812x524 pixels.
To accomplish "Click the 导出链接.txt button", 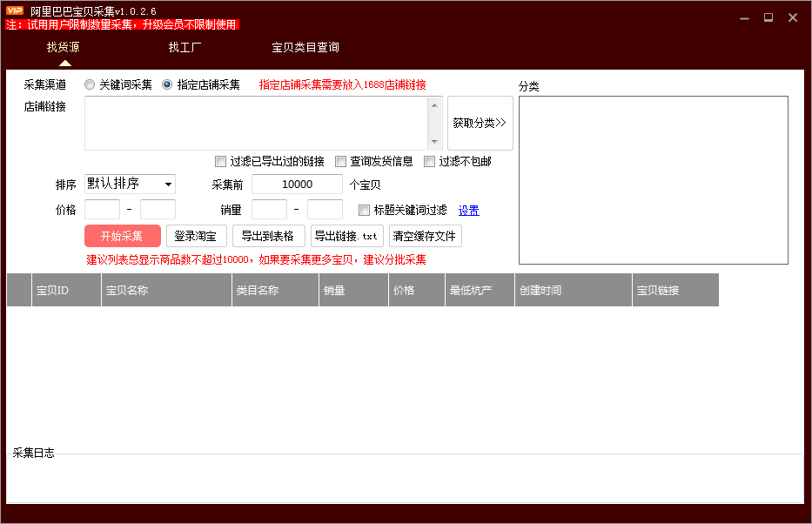I will coord(347,236).
